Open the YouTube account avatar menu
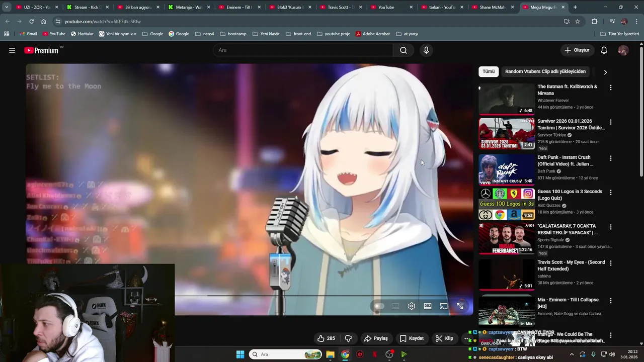 623,50
